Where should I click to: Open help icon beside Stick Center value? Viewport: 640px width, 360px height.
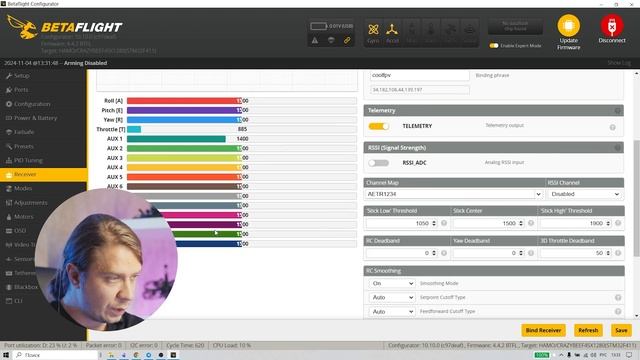tap(531, 223)
